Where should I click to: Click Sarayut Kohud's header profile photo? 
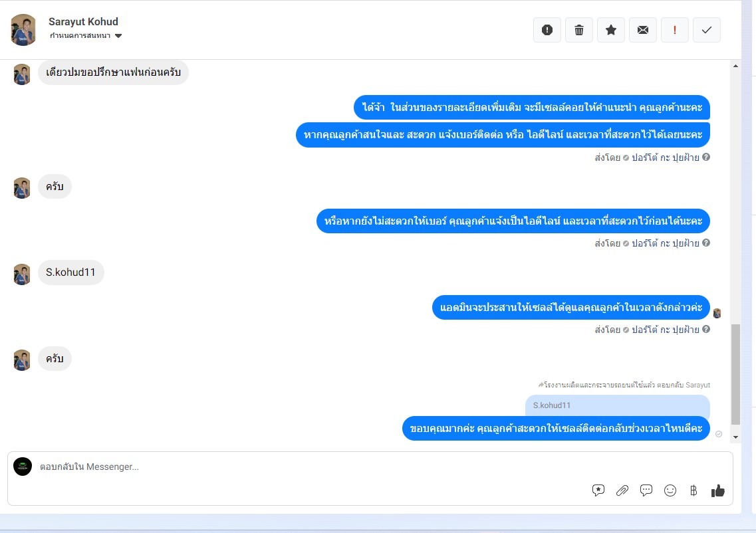tap(23, 30)
